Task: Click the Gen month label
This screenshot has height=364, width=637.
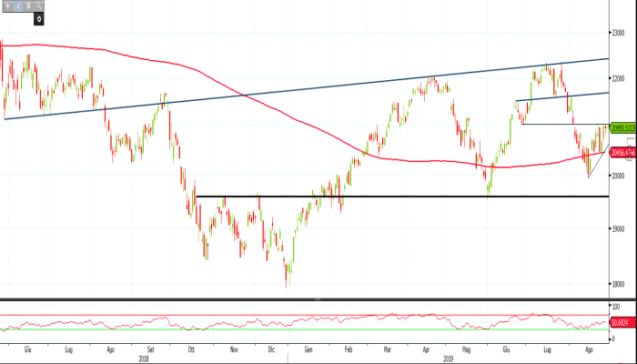Action: coord(309,349)
